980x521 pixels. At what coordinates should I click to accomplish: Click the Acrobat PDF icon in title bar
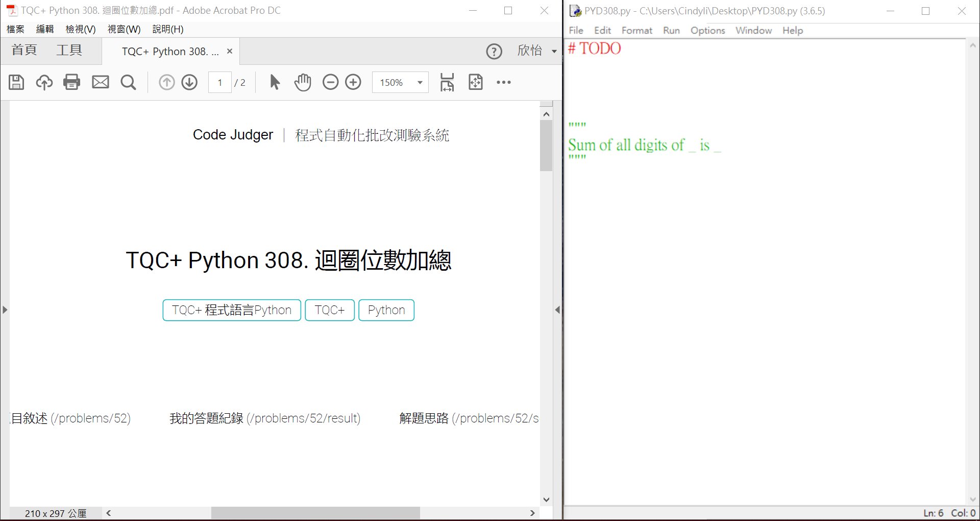coord(11,10)
